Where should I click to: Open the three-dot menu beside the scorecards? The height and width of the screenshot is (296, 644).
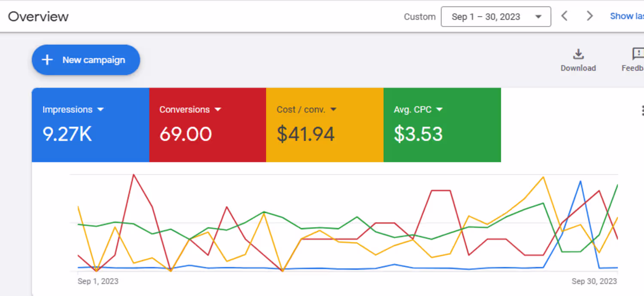(642, 110)
